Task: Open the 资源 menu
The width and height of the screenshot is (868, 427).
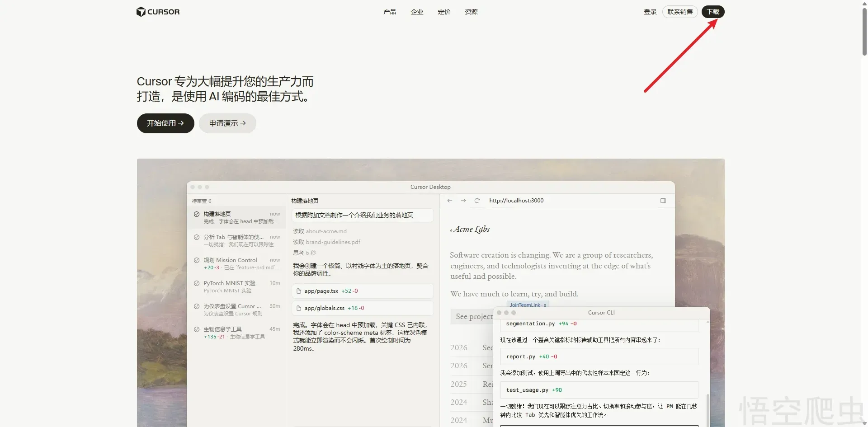Action: [x=471, y=12]
